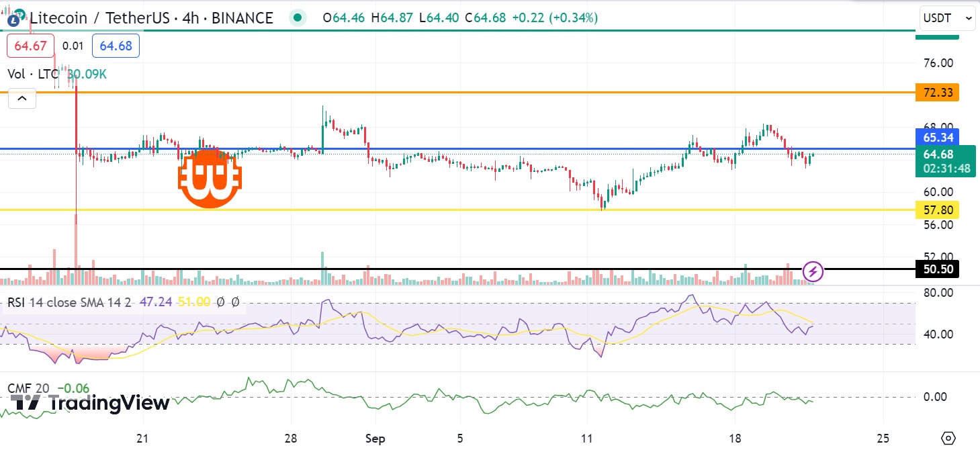Click the CMF value -0.06

73,388
